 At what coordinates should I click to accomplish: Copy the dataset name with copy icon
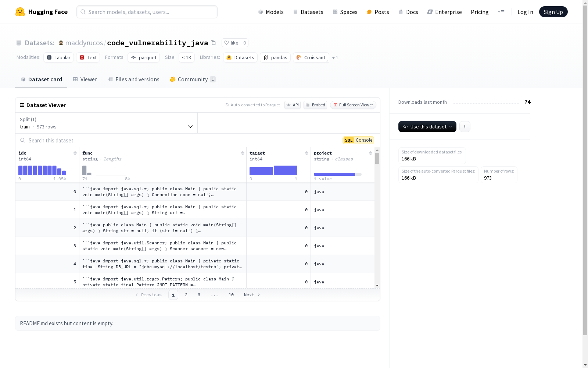pos(213,43)
